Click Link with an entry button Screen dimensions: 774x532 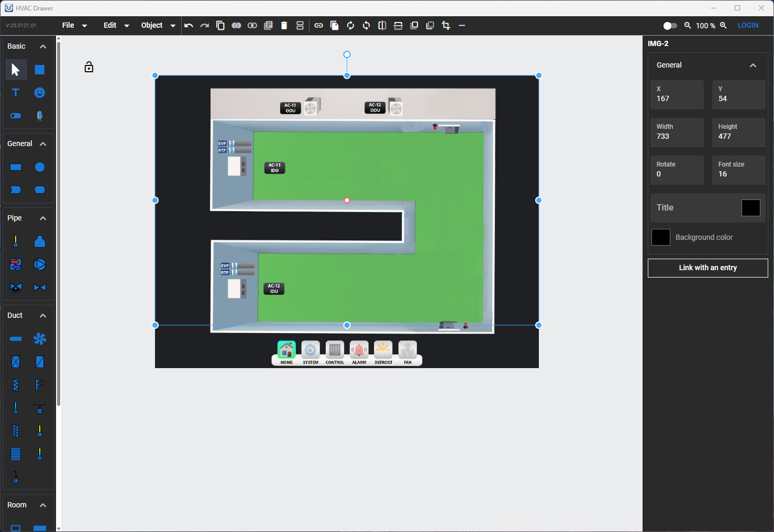coord(707,268)
